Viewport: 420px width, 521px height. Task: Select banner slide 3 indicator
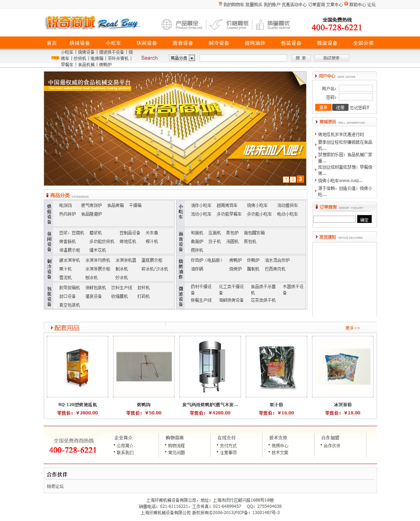pos(300,179)
